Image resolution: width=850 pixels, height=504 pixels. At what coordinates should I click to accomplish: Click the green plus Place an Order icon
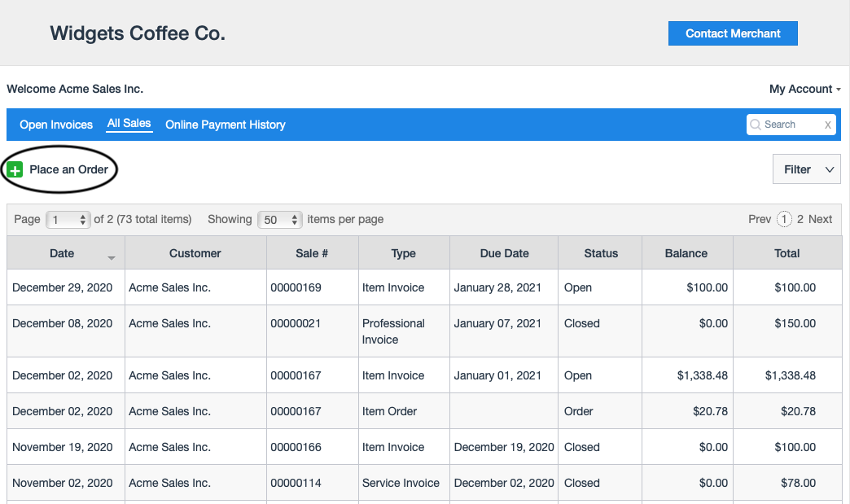tap(15, 169)
